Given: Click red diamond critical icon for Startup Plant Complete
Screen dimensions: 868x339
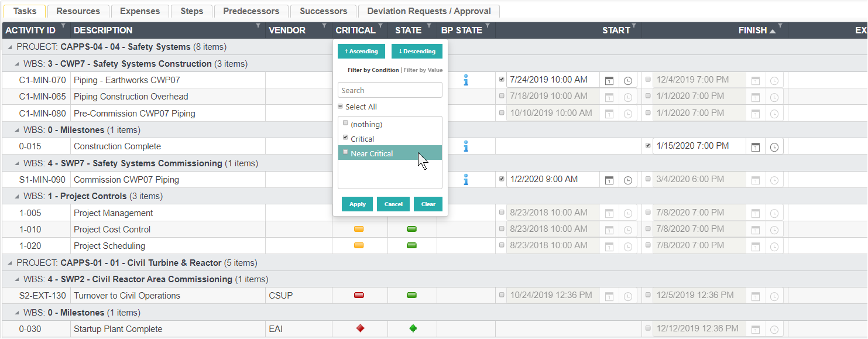Looking at the screenshot, I should [360, 328].
